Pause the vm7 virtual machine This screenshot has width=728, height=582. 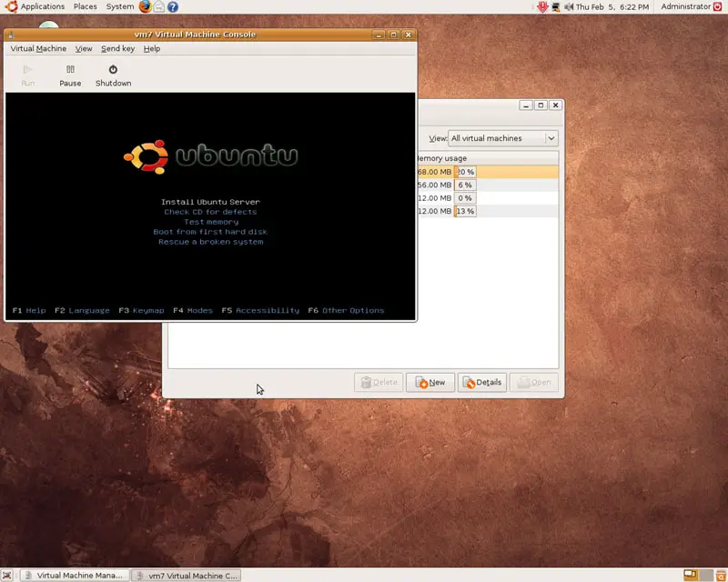pyautogui.click(x=70, y=75)
